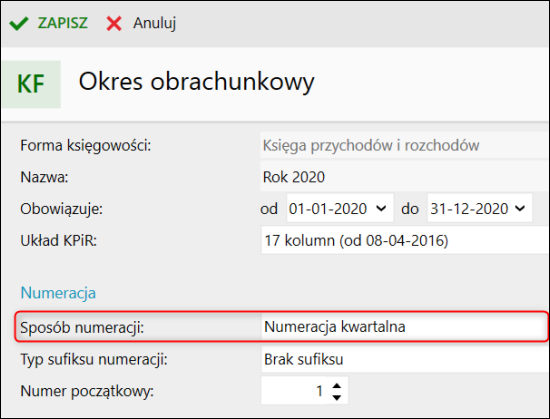
Task: Click the KF module icon
Action: (31, 84)
